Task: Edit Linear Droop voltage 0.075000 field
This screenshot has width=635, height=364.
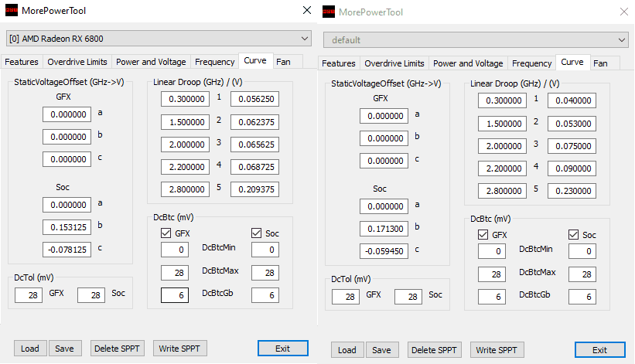Action: click(x=572, y=146)
